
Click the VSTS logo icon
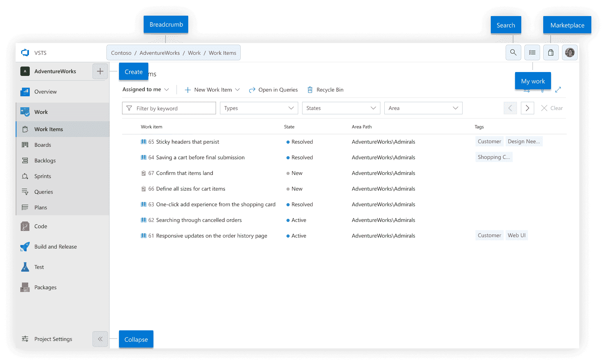coord(25,52)
